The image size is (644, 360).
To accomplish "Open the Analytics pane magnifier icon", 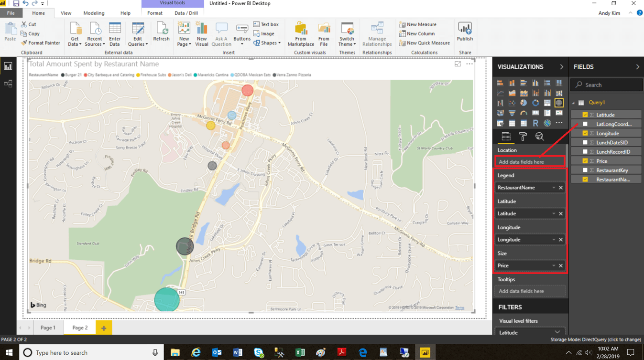I will pyautogui.click(x=539, y=137).
